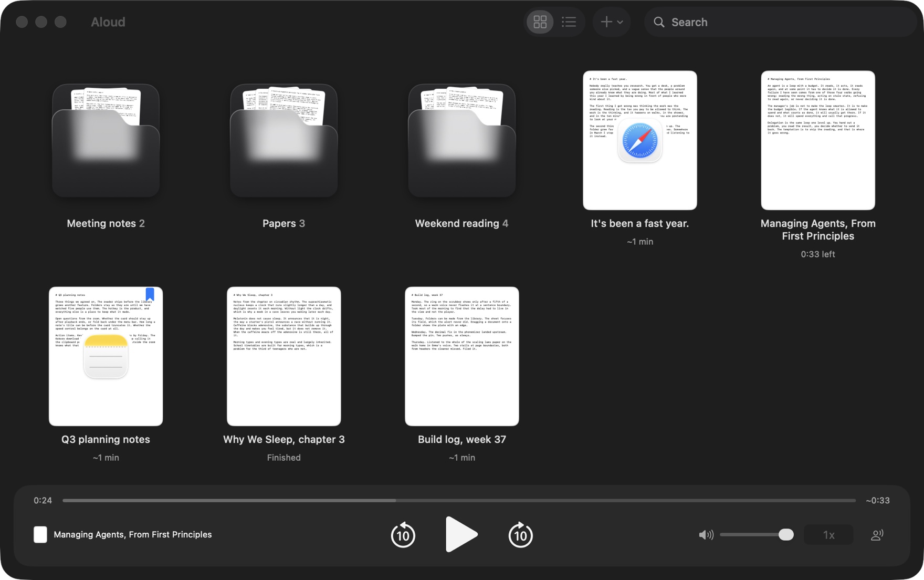Click the playback progress bar

point(459,500)
